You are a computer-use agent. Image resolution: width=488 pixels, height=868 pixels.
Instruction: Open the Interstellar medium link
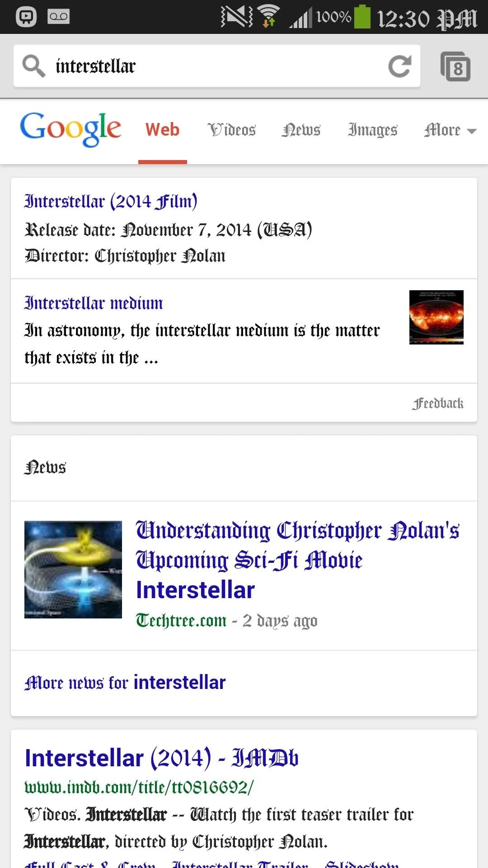click(x=94, y=303)
